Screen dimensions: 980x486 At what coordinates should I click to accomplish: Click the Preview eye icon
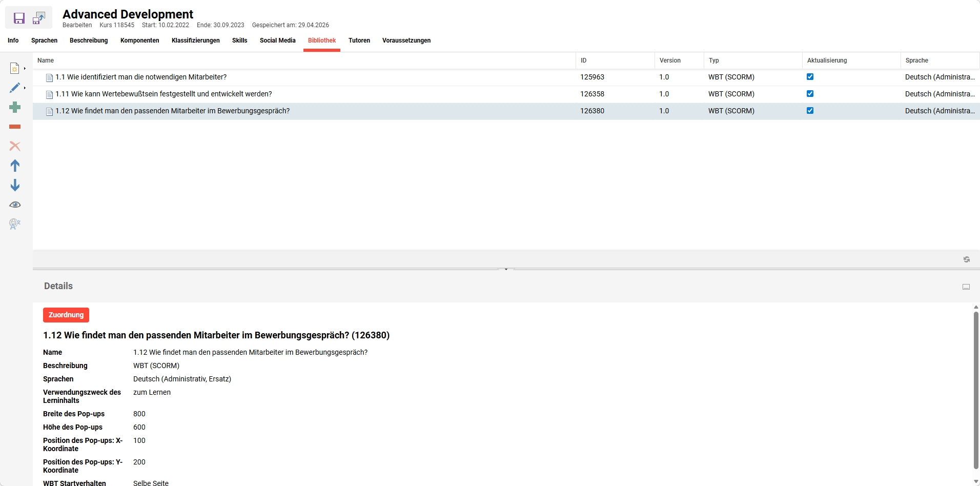coord(15,205)
